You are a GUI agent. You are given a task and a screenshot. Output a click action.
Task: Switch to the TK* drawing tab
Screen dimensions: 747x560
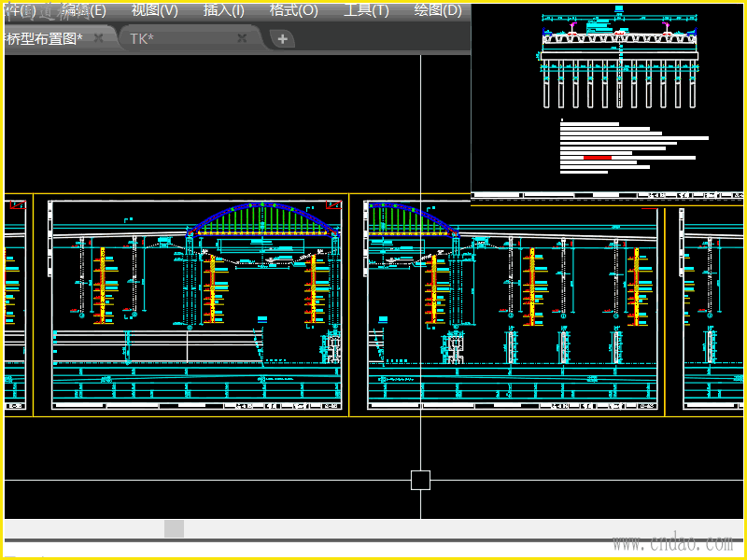[142, 38]
